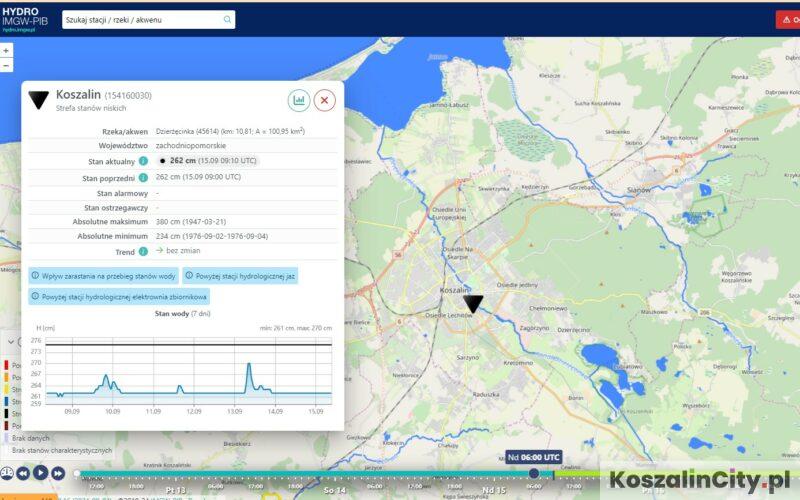Show info for Stan poprzedni
The width and height of the screenshot is (800, 500).
click(x=143, y=177)
